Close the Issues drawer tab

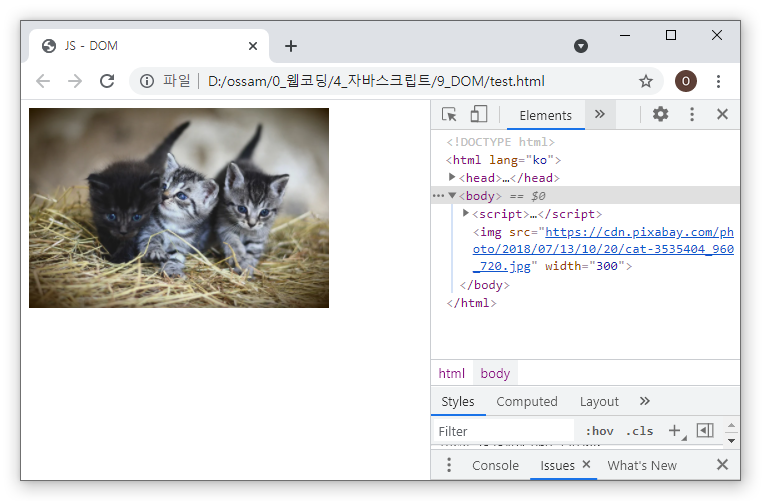point(586,464)
